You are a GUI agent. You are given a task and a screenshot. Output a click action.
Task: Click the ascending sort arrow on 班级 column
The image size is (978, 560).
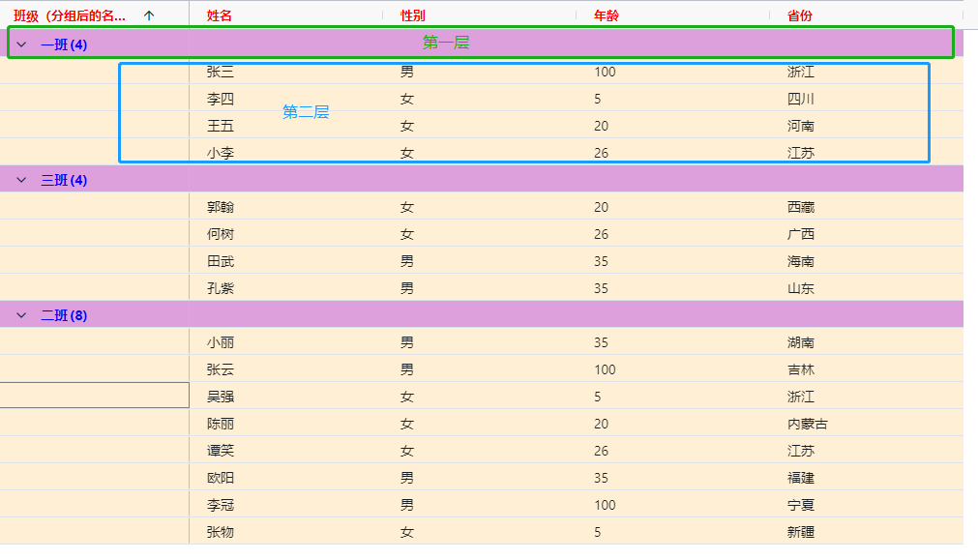(x=148, y=15)
